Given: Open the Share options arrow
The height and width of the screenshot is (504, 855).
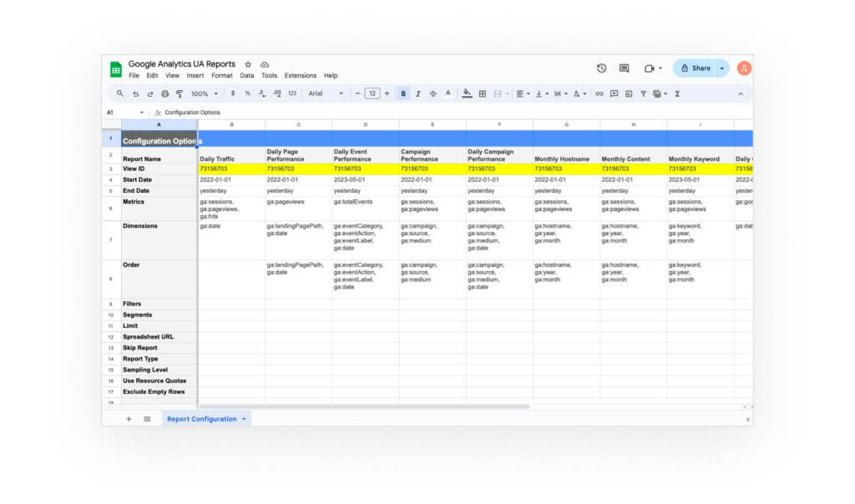Looking at the screenshot, I should (722, 68).
